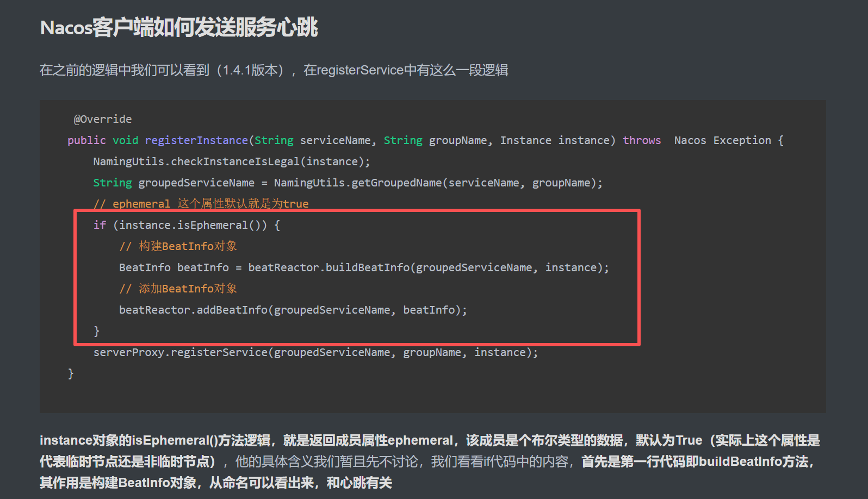Image resolution: width=868 pixels, height=499 pixels.
Task: Click the "void" keyword in the code
Action: (x=125, y=140)
